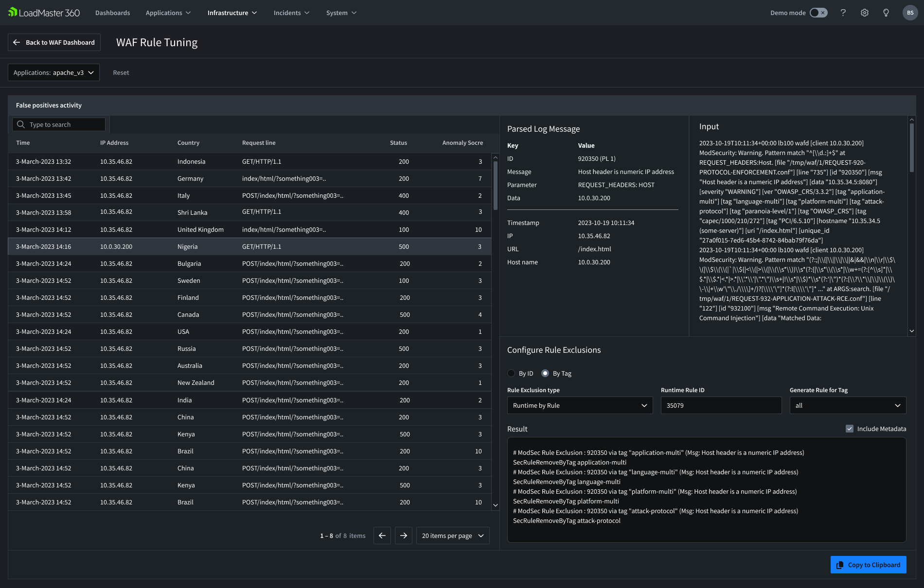Uncheck the Include Metadata checkbox
Viewport: 924px width, 588px height.
(850, 429)
